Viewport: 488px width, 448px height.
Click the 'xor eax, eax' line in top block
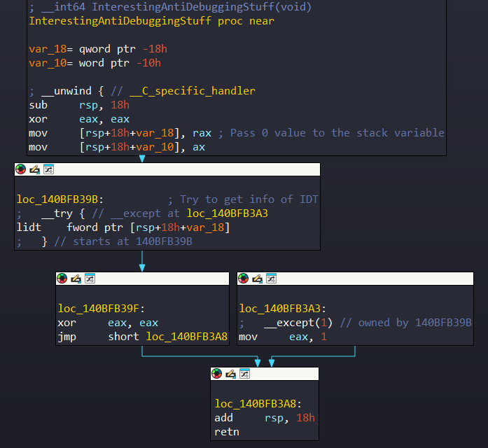pyautogui.click(x=79, y=119)
